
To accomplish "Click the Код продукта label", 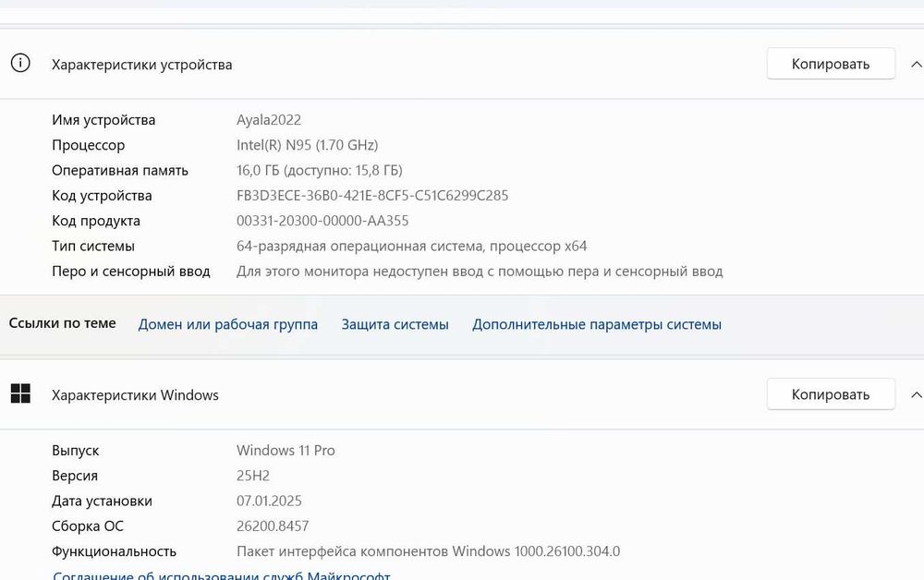I will 96,221.
